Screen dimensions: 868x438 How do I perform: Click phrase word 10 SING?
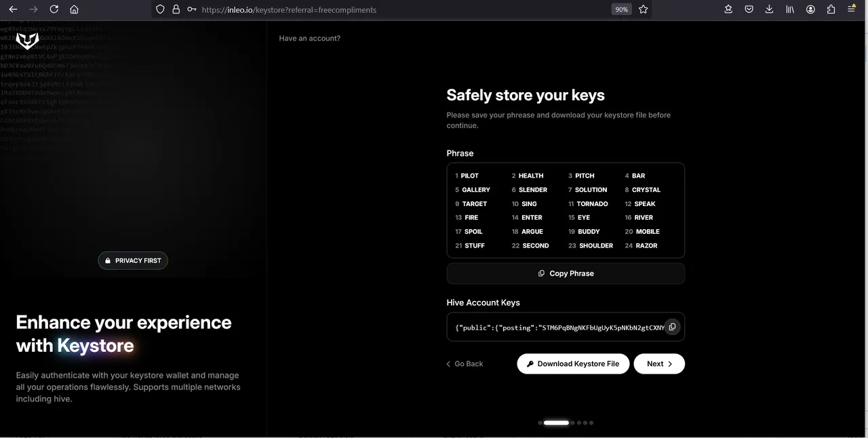click(x=524, y=204)
